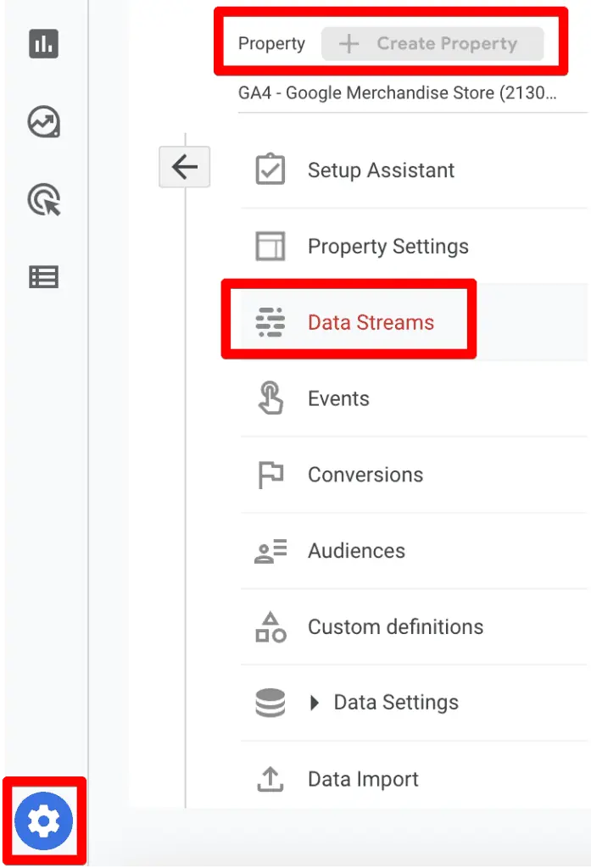Open Property Settings
The height and width of the screenshot is (868, 591).
point(387,247)
